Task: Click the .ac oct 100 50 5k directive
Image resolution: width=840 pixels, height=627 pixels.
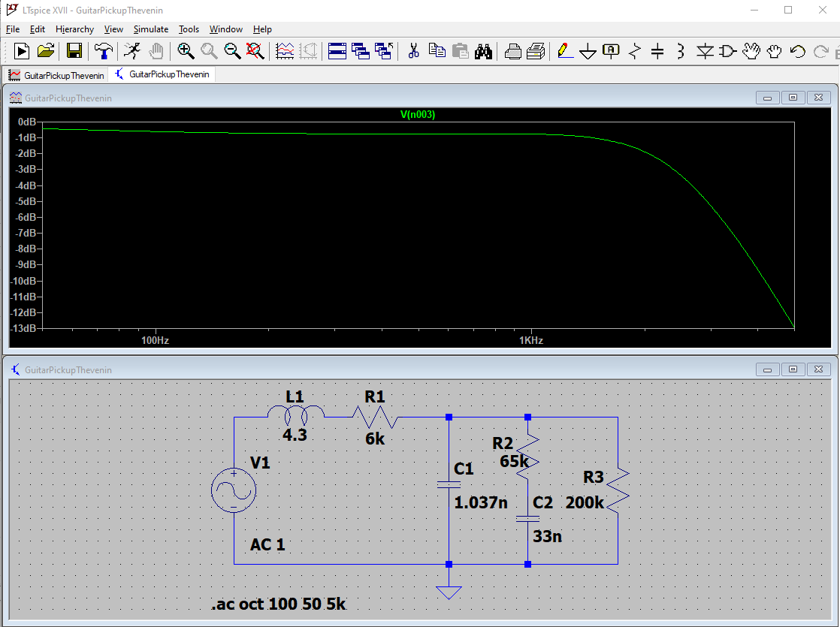Action: (x=279, y=604)
